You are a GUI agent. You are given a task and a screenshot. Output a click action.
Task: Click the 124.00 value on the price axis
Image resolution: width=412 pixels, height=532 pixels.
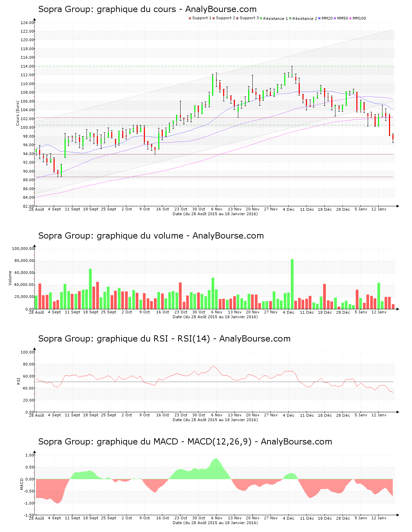point(27,23)
